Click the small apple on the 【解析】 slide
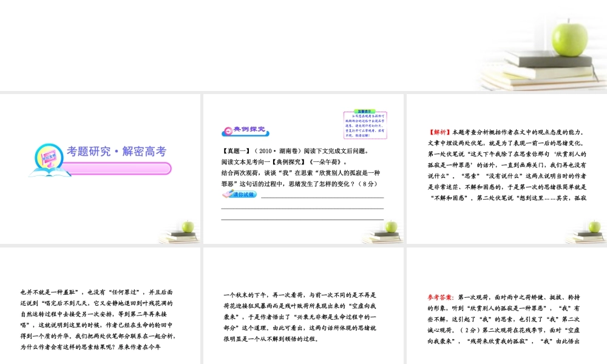The image size is (607, 364). coord(594,227)
